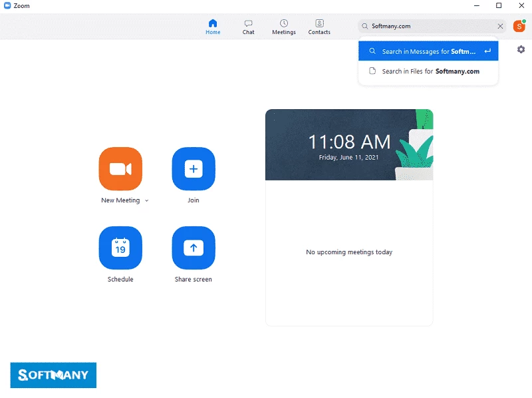Click the magnifier search icon
Image resolution: width=532 pixels, height=398 pixels.
pos(365,27)
